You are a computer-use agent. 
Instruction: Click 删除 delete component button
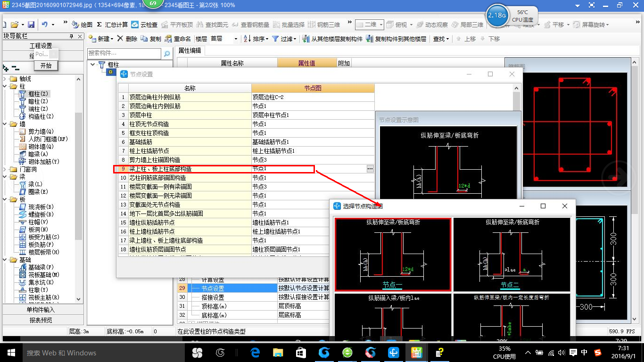[x=127, y=39]
